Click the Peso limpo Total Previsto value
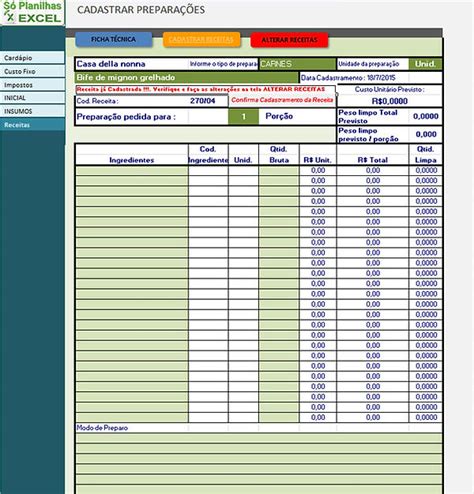The image size is (474, 494). pyautogui.click(x=426, y=116)
